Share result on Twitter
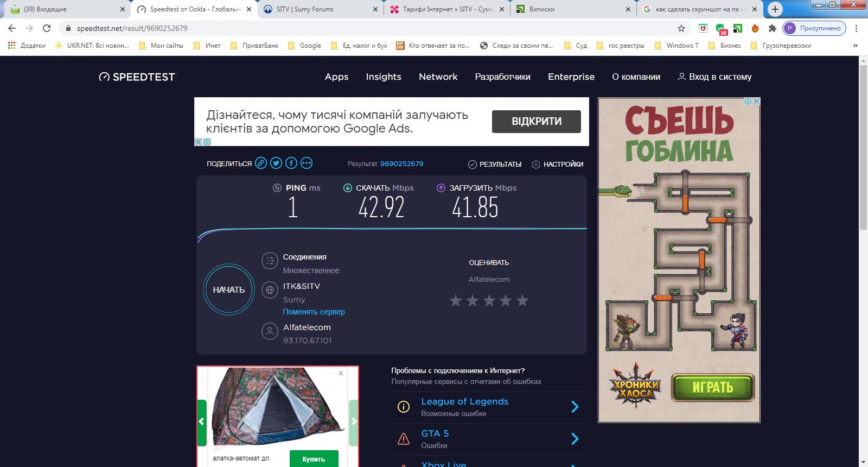The image size is (868, 467). click(276, 163)
